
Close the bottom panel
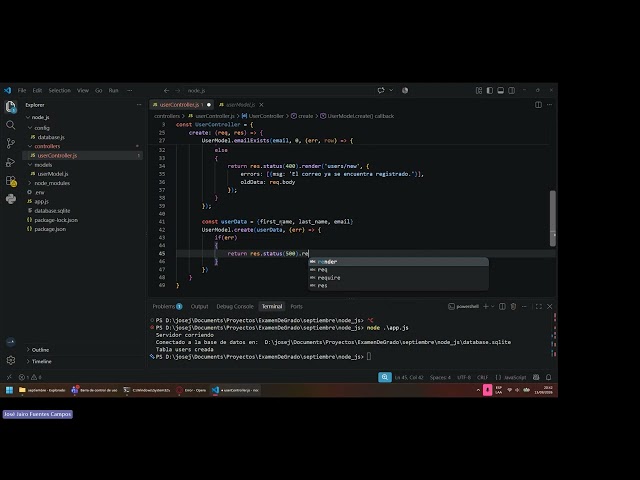click(x=550, y=306)
